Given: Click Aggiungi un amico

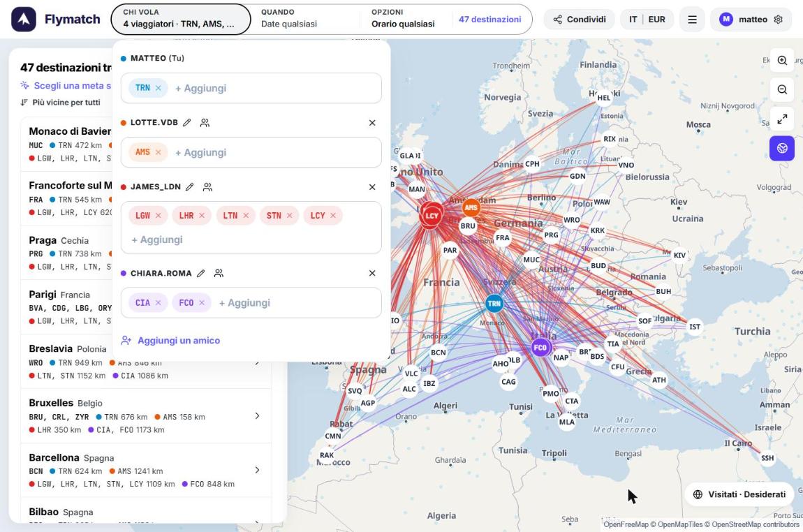Looking at the screenshot, I should 170,341.
